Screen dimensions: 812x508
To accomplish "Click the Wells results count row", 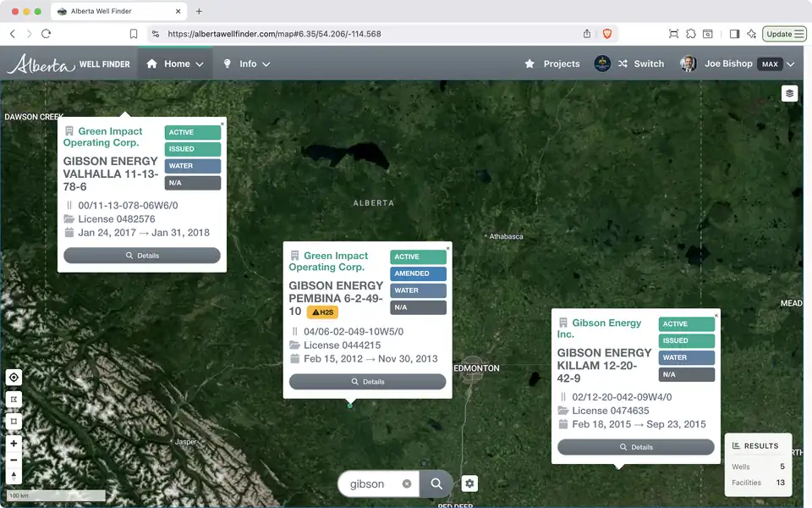I will pyautogui.click(x=758, y=467).
